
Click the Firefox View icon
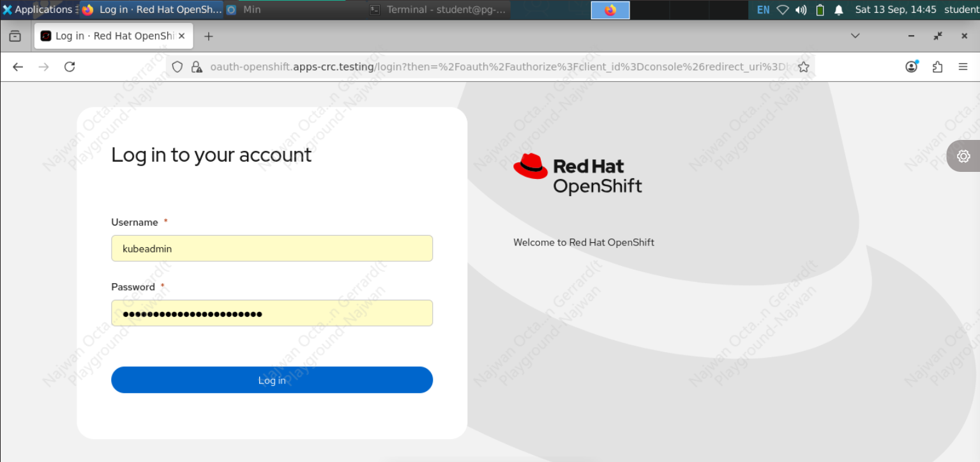click(15, 36)
